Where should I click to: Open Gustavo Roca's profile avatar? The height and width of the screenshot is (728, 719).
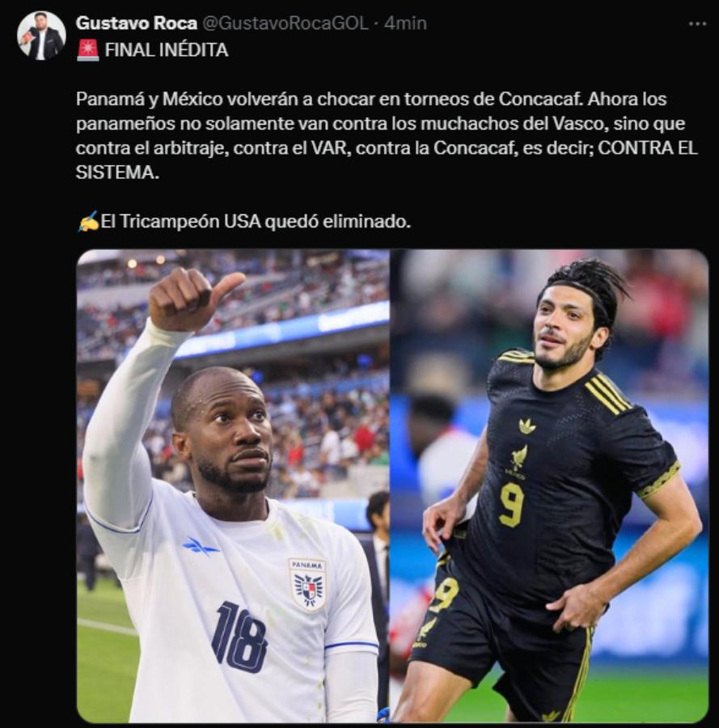pos(41,36)
